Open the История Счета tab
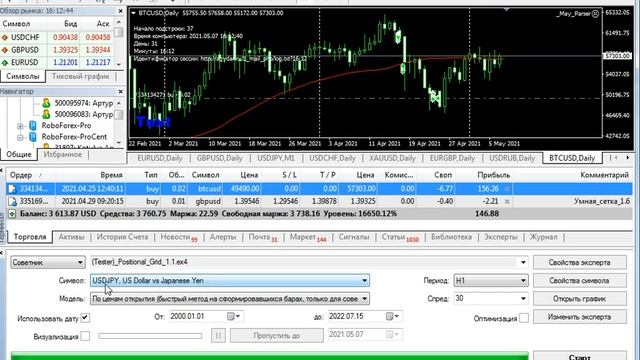Screen dimensions: 640x360 pyautogui.click(x=122, y=237)
